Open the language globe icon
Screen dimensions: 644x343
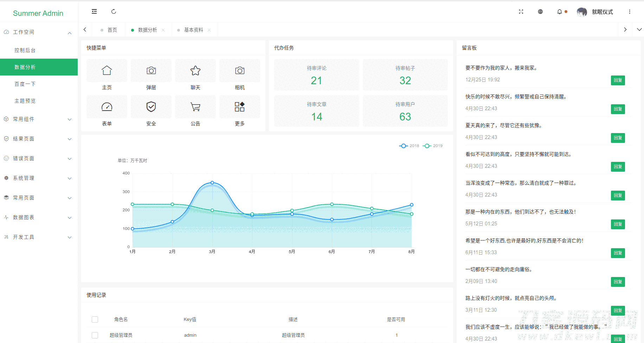click(x=540, y=12)
